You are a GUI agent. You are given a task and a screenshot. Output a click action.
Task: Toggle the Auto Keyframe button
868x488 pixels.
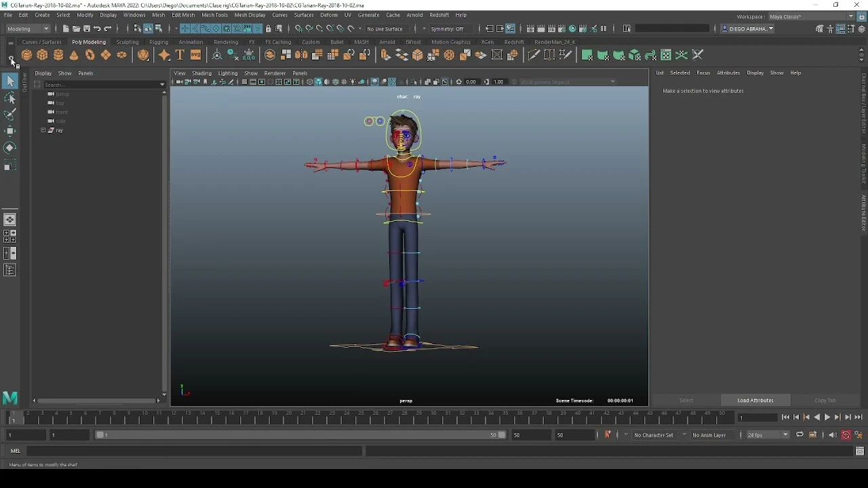tap(846, 435)
